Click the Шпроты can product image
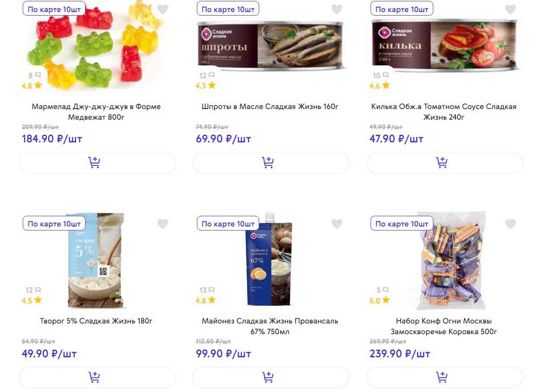546x392 pixels. coord(272,46)
